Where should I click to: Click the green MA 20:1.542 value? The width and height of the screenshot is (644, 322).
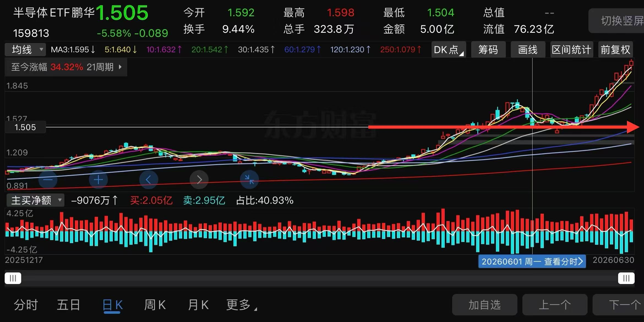tap(210, 50)
